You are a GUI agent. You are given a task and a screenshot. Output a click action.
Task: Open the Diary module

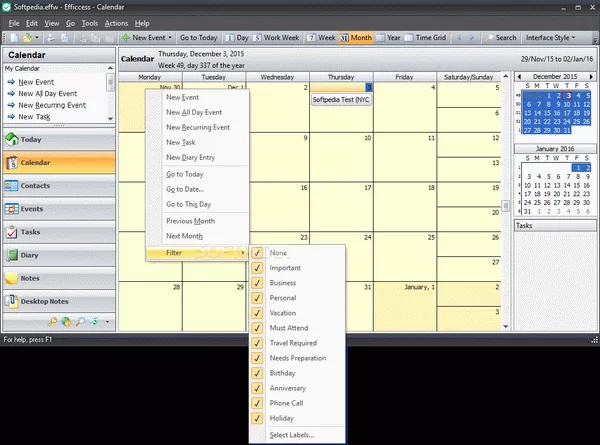[x=30, y=255]
